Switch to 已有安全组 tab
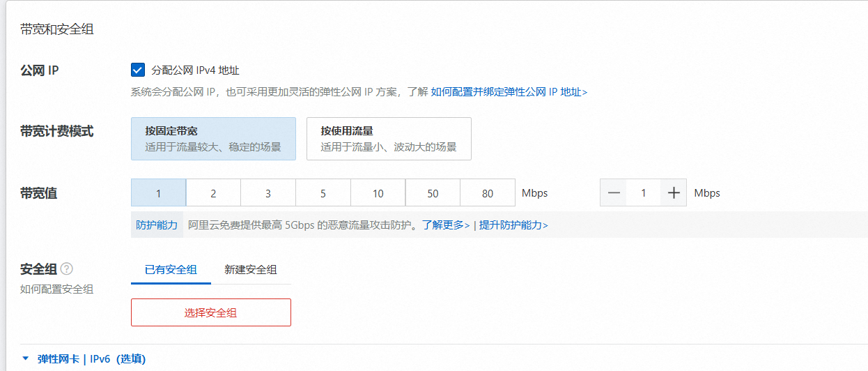 click(x=171, y=270)
